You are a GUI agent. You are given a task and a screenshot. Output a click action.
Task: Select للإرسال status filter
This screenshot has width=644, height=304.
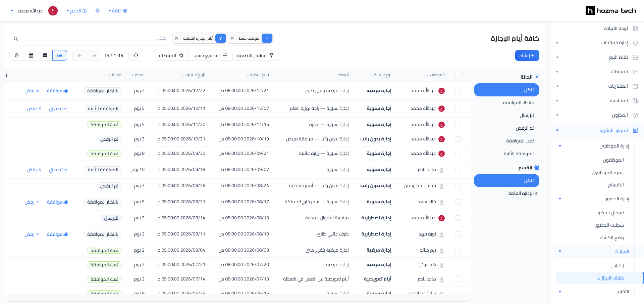(x=506, y=115)
